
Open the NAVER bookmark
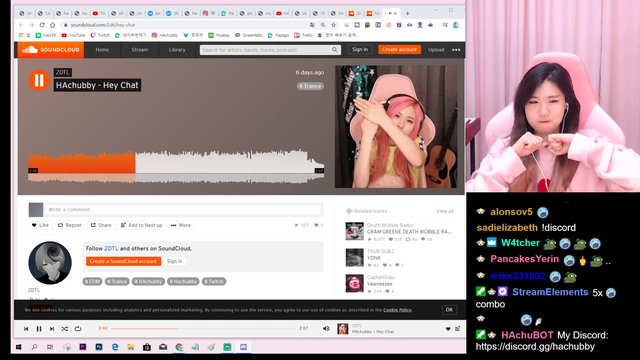46,35
